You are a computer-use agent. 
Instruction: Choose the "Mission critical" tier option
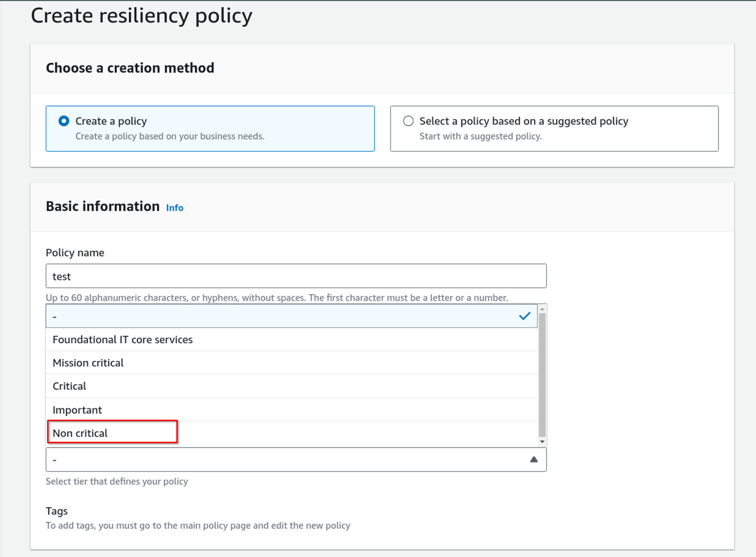88,363
